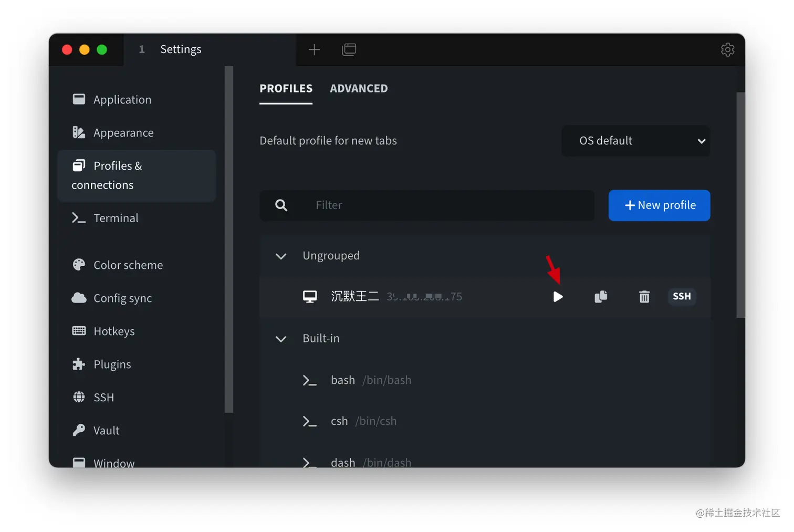Open Color scheme settings

(x=137, y=265)
